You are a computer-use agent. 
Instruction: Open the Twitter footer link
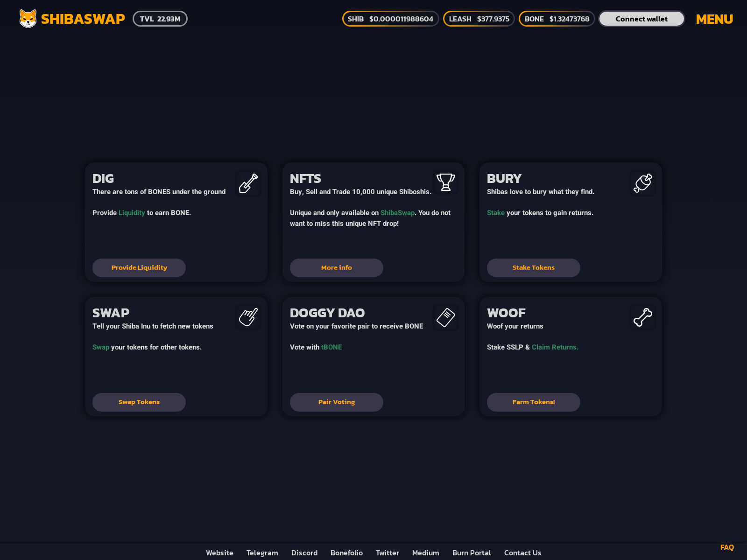coord(388,553)
